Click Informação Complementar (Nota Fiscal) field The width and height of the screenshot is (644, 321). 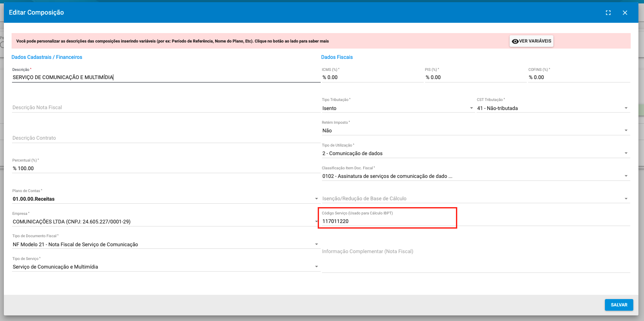(476, 260)
